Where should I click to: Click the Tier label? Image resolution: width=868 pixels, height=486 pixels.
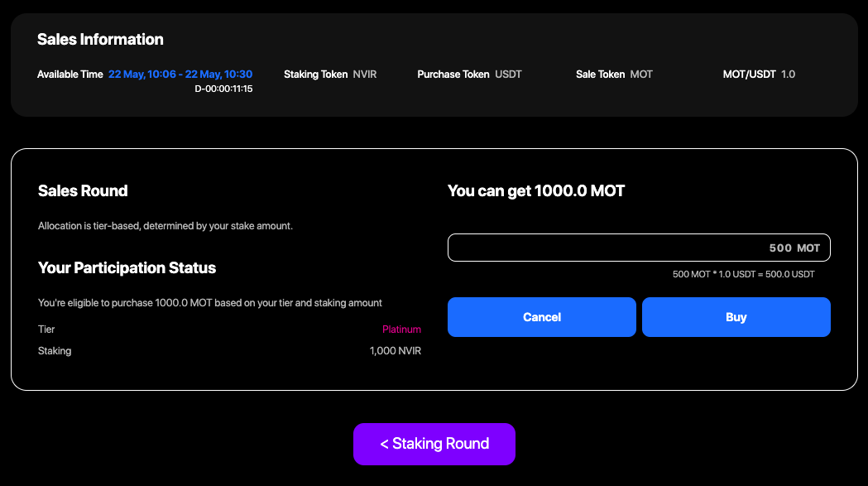(46, 330)
